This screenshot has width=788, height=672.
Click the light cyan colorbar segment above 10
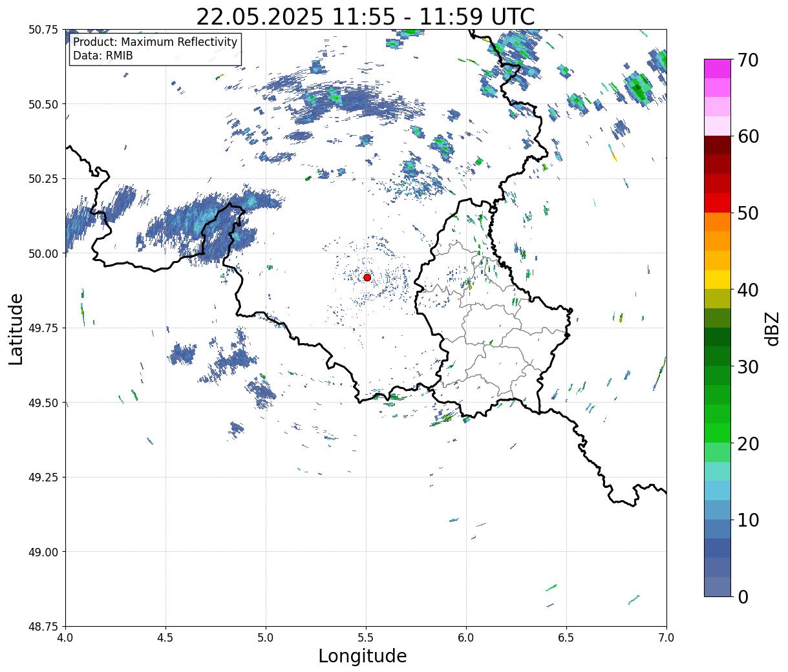pyautogui.click(x=717, y=490)
